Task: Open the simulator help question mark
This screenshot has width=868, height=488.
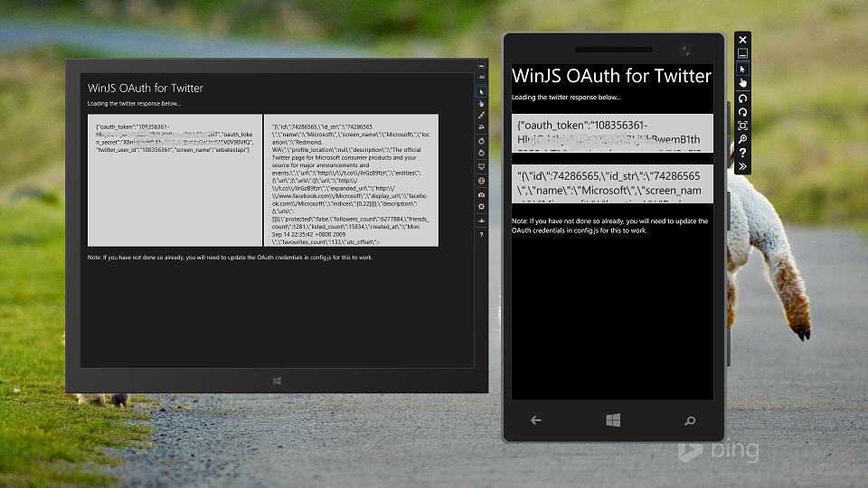Action: [x=481, y=234]
